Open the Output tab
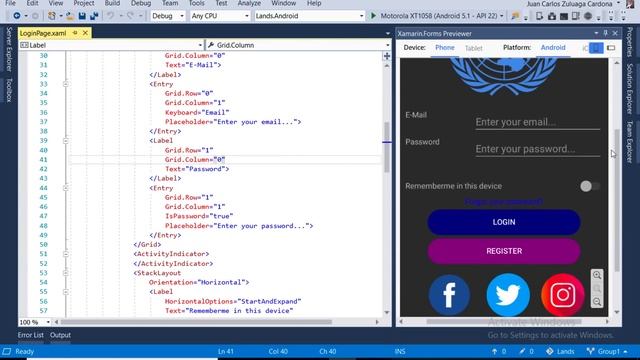The image size is (640, 360). (x=60, y=335)
